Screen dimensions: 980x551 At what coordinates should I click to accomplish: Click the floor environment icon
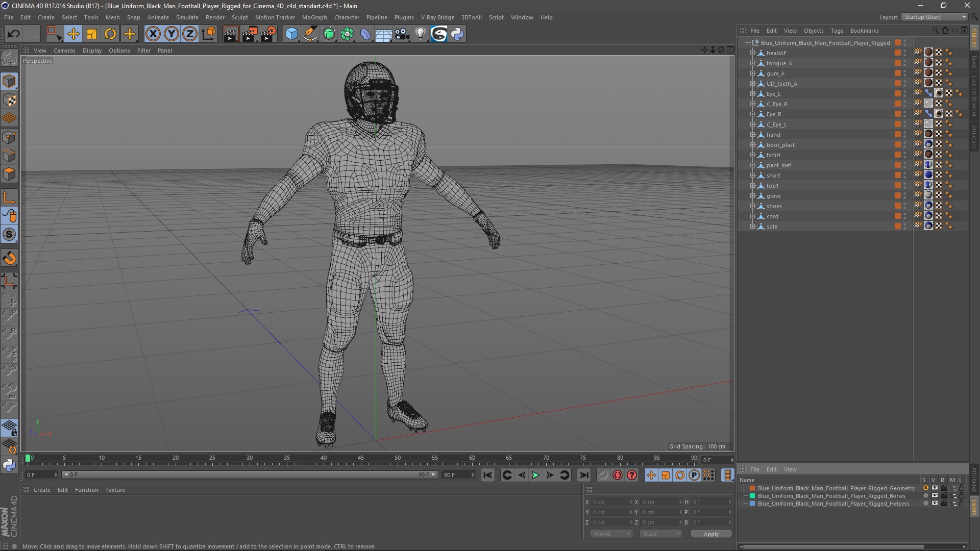tap(383, 34)
